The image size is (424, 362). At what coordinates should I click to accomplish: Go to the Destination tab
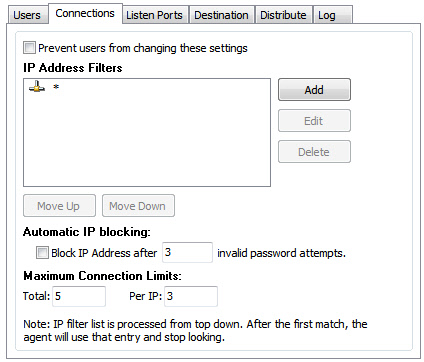pos(221,15)
